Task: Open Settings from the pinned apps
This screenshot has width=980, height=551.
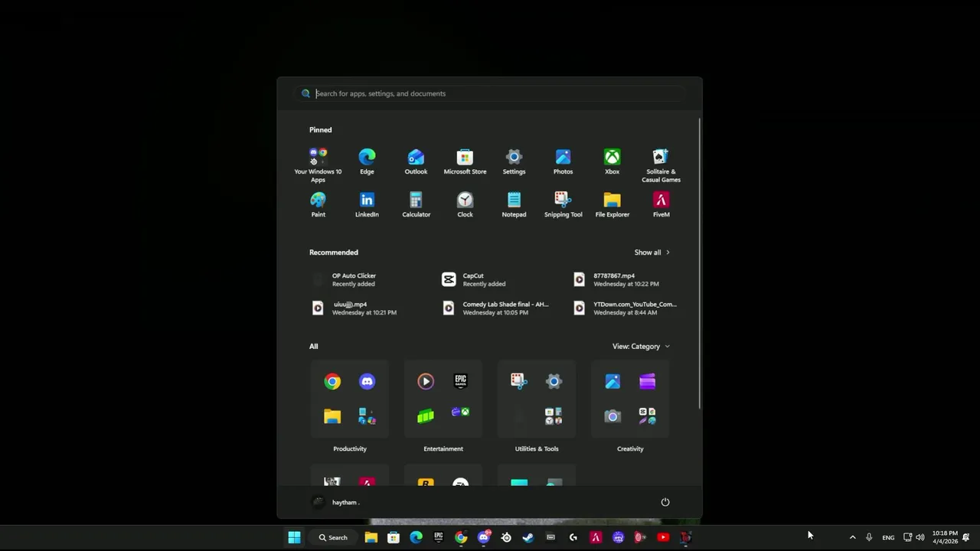Action: (514, 161)
